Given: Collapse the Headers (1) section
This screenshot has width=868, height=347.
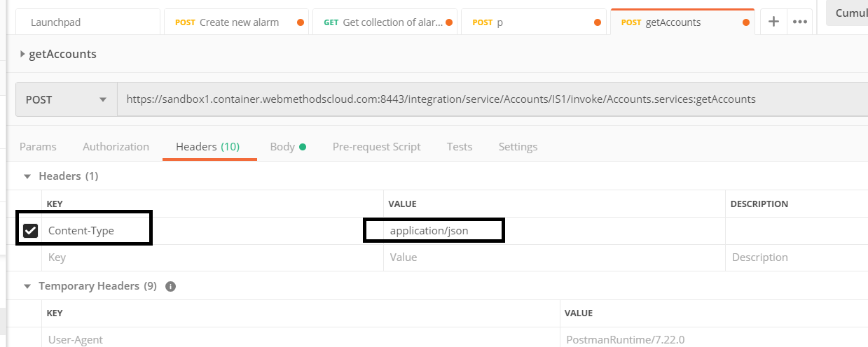Looking at the screenshot, I should tap(27, 176).
